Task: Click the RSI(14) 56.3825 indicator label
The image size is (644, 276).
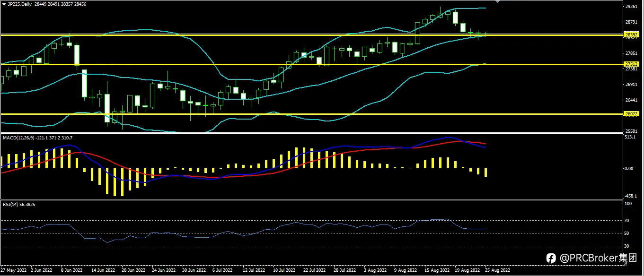Action: coord(19,204)
